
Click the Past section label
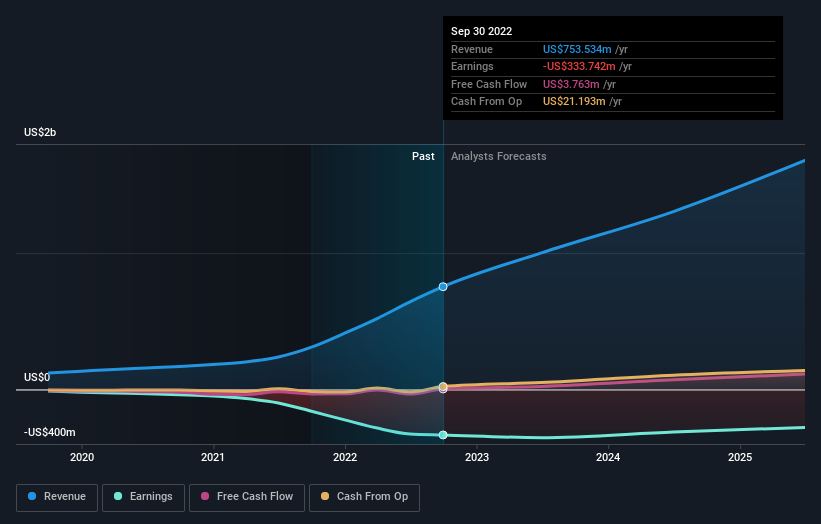coord(423,156)
